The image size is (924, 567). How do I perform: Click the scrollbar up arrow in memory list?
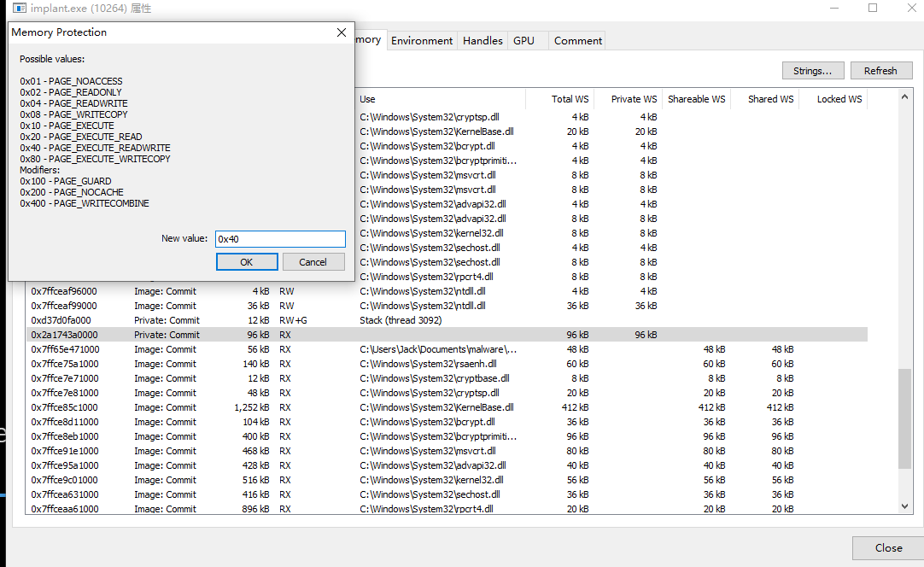point(905,96)
